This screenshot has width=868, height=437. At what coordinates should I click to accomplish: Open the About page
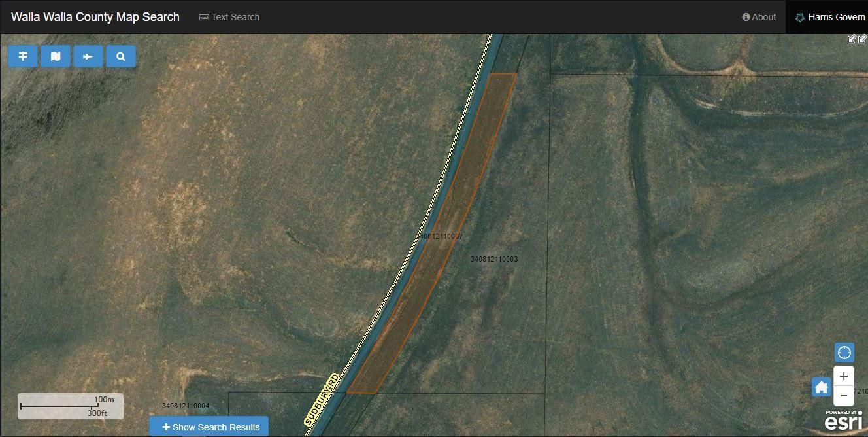759,17
